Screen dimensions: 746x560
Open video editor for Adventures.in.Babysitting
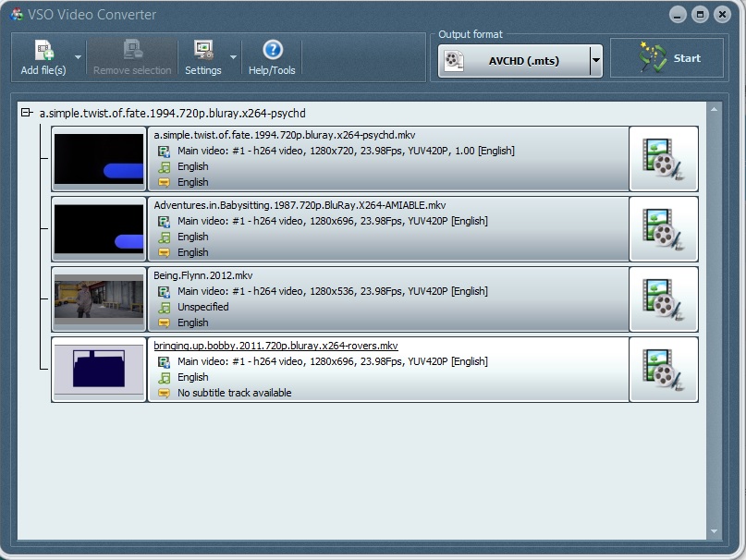point(664,229)
